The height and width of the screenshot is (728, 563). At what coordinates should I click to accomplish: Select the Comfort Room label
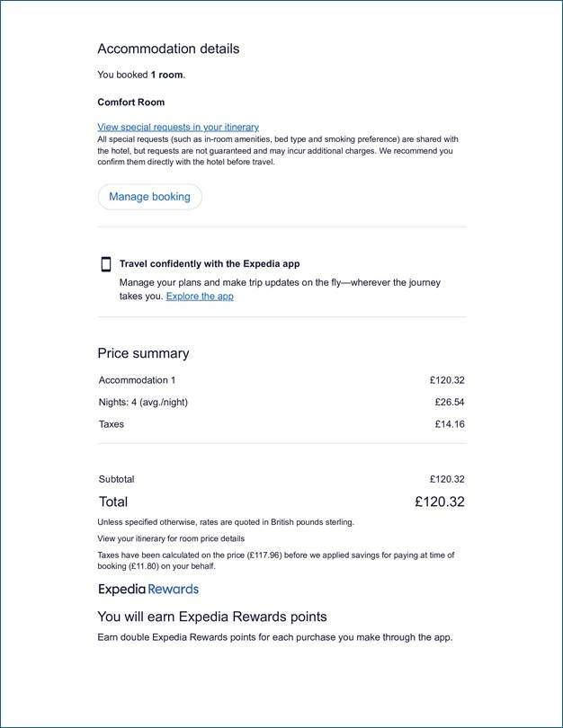(131, 102)
